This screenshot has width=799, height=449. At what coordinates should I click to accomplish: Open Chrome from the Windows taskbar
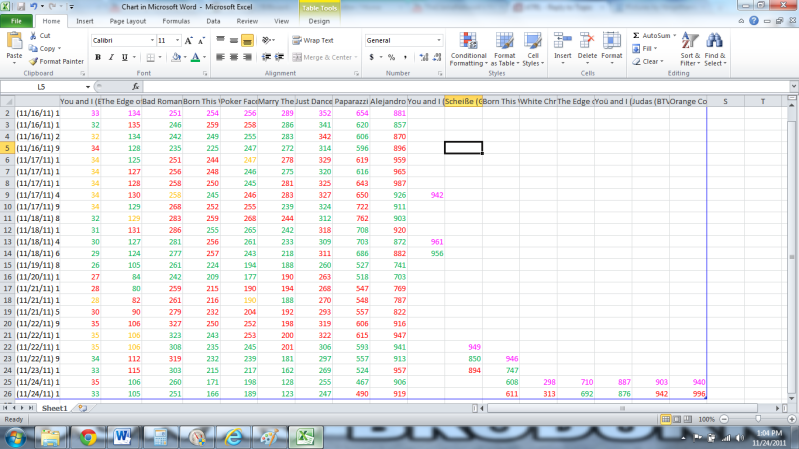click(88, 436)
